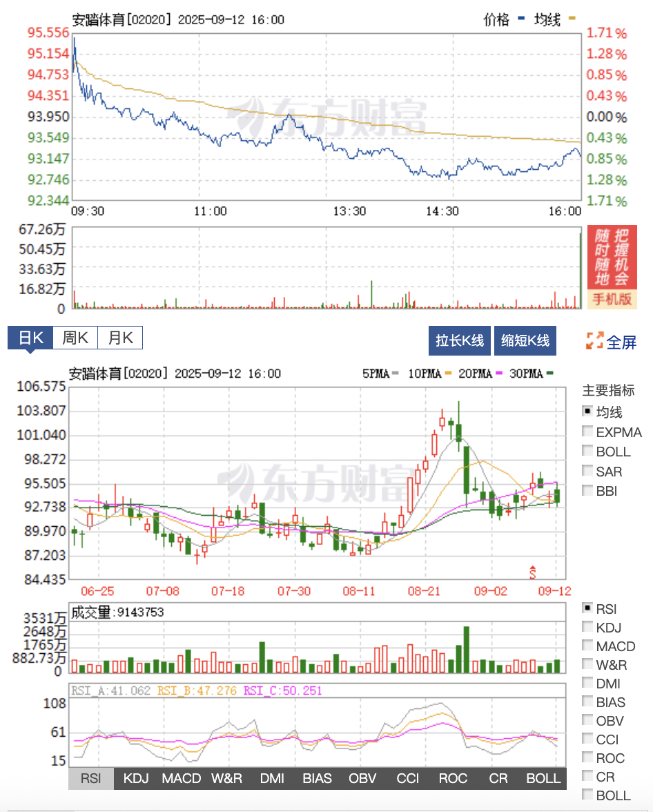Open the BOLL tab in bottom bar
Viewport: 653px width, 812px height.
point(544,778)
